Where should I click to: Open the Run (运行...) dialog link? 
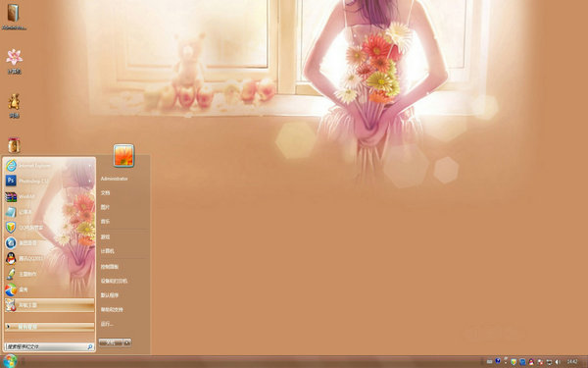(x=107, y=324)
